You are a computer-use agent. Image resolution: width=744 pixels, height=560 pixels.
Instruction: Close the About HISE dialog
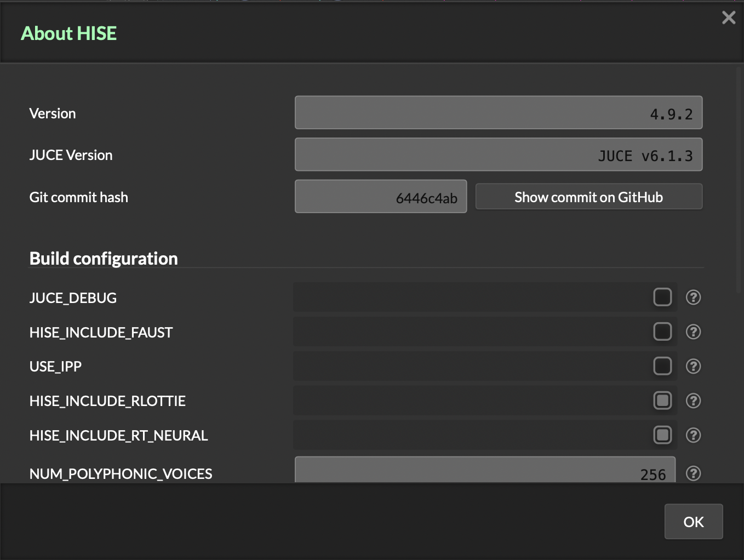729,18
